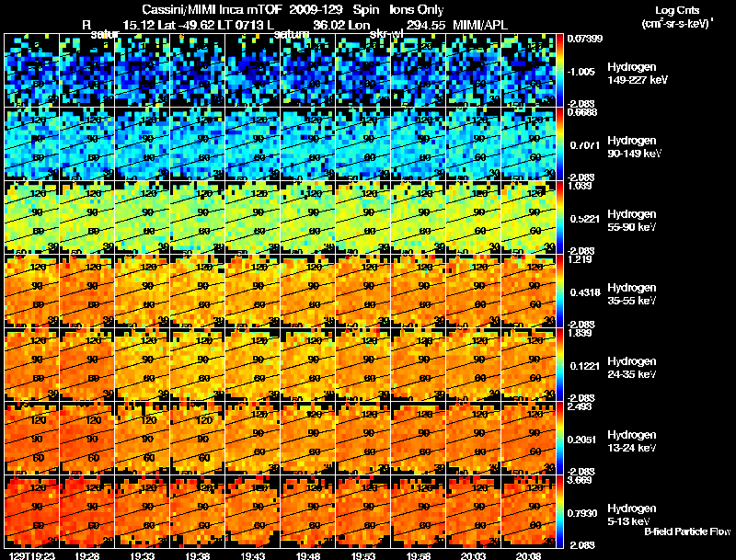Click the 0.6688 color scale value

[582, 112]
